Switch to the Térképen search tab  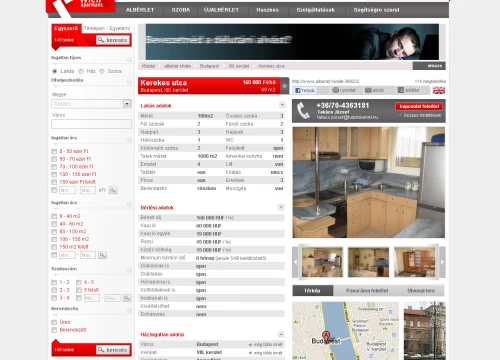click(x=94, y=28)
